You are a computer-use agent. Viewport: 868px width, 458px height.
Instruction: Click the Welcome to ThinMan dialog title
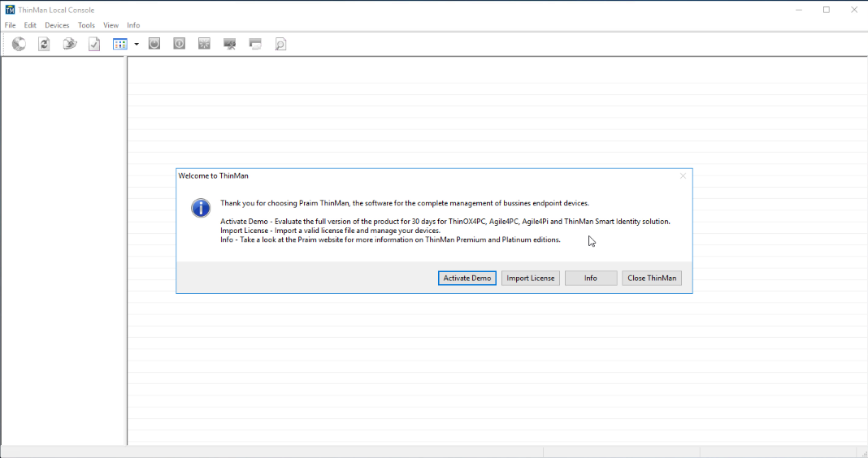pyautogui.click(x=213, y=176)
